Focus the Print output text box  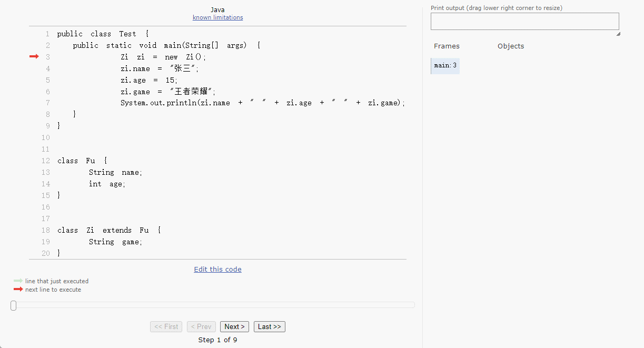[x=524, y=22]
